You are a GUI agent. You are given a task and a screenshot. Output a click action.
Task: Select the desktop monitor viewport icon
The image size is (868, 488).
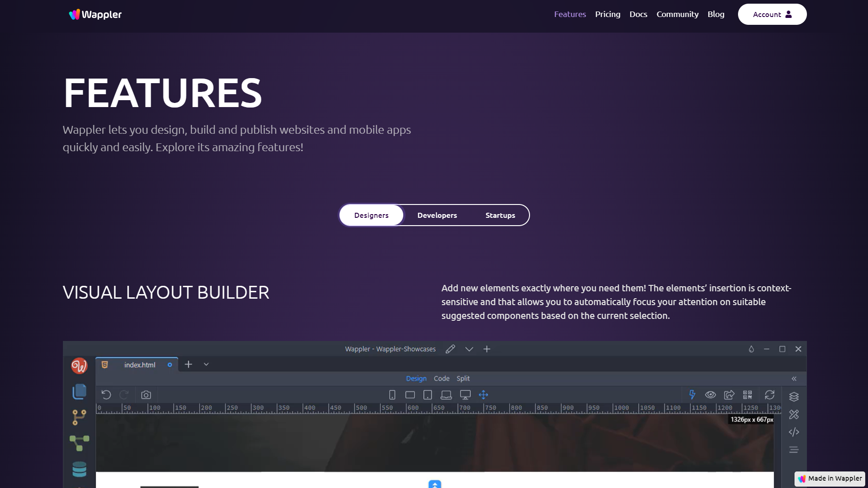coord(465,395)
